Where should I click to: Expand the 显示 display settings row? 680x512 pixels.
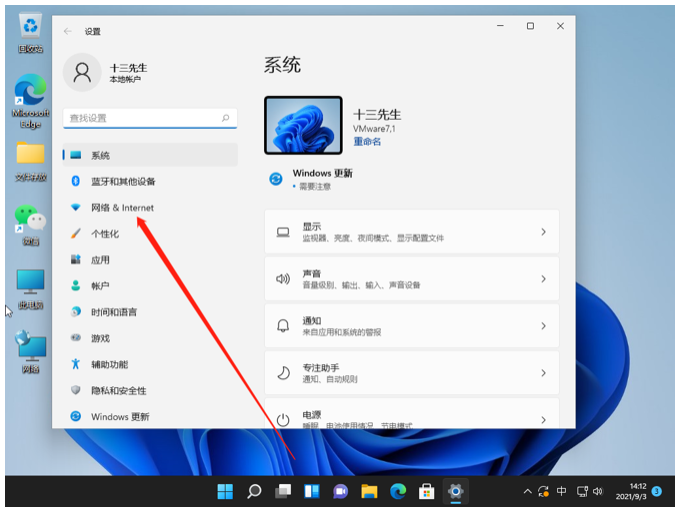tap(411, 232)
